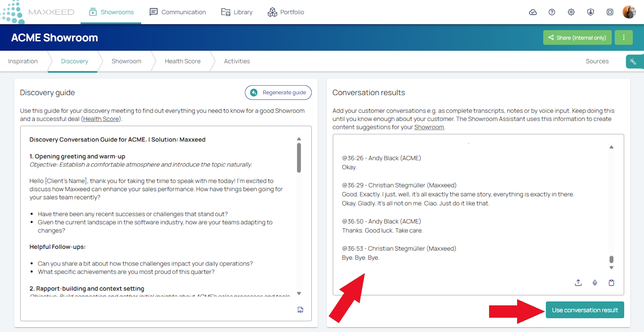644x332 pixels.
Task: Click Use conversation result button
Action: pos(585,310)
